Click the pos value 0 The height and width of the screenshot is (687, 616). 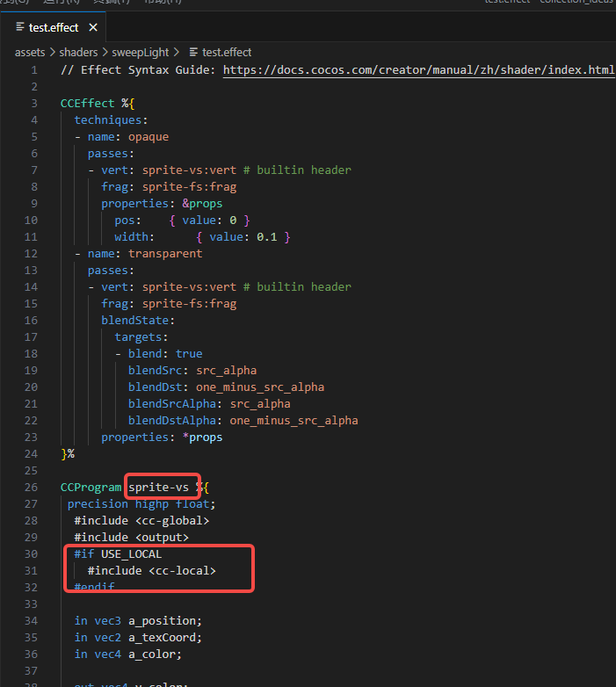point(233,220)
